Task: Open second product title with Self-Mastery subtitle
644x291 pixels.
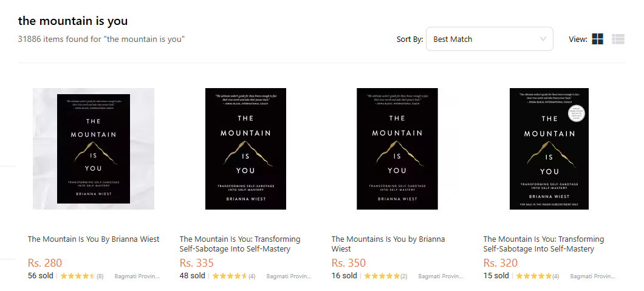Action: pos(240,244)
